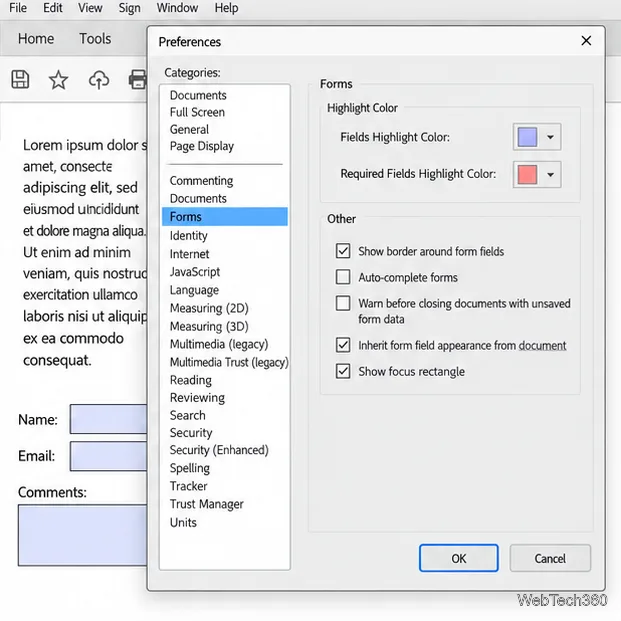Select Tracker category
The height and width of the screenshot is (621, 621).
(x=189, y=486)
